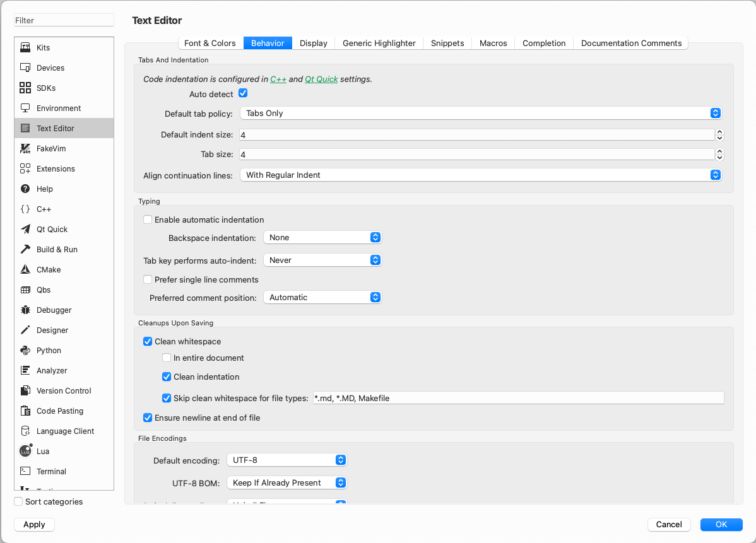756x543 pixels.
Task: Open the Environment monitor icon
Action: tap(25, 108)
